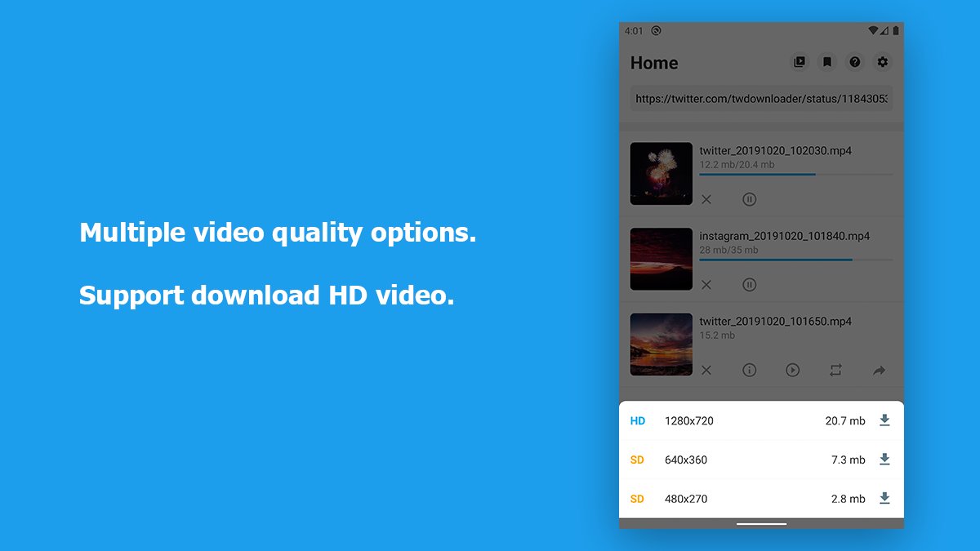Screen dimensions: 980x551
Task: Download the SD 640x360 version
Action: coord(884,460)
